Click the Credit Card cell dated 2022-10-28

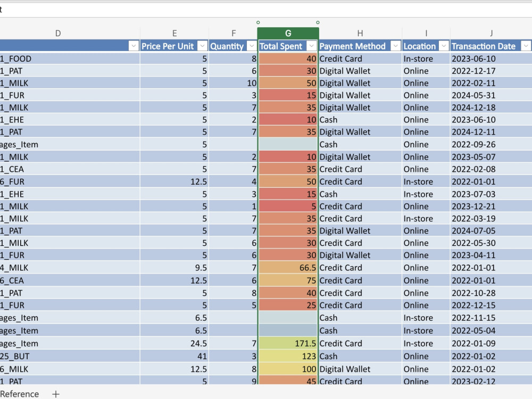(360, 293)
